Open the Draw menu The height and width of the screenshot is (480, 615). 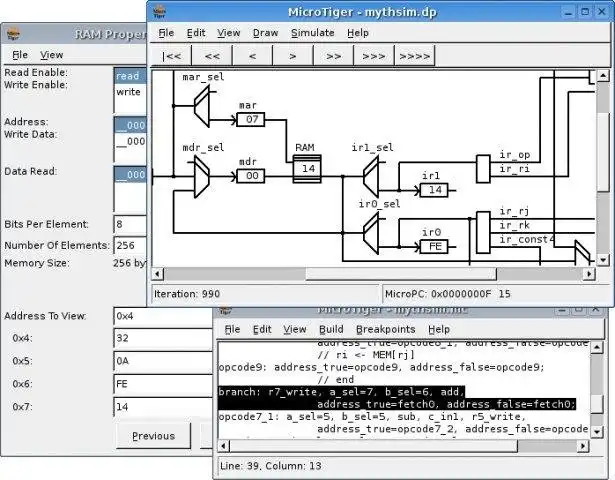(265, 33)
